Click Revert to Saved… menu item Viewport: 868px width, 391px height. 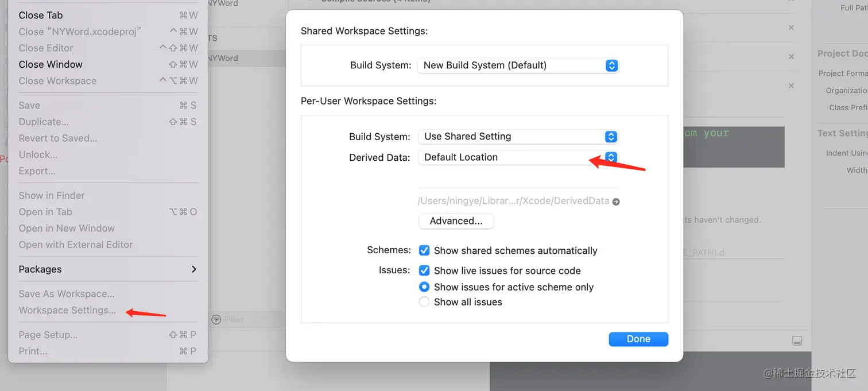pyautogui.click(x=108, y=138)
